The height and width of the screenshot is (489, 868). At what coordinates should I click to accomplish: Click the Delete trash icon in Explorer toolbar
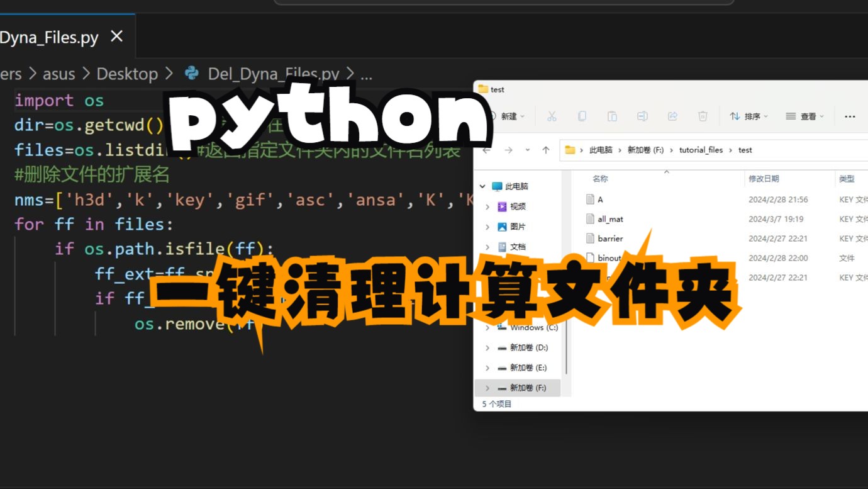coord(703,116)
